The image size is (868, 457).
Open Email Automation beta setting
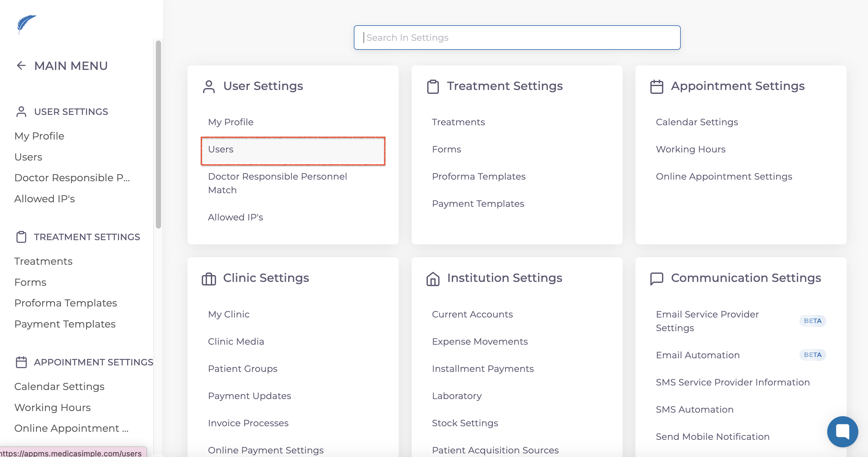click(698, 355)
